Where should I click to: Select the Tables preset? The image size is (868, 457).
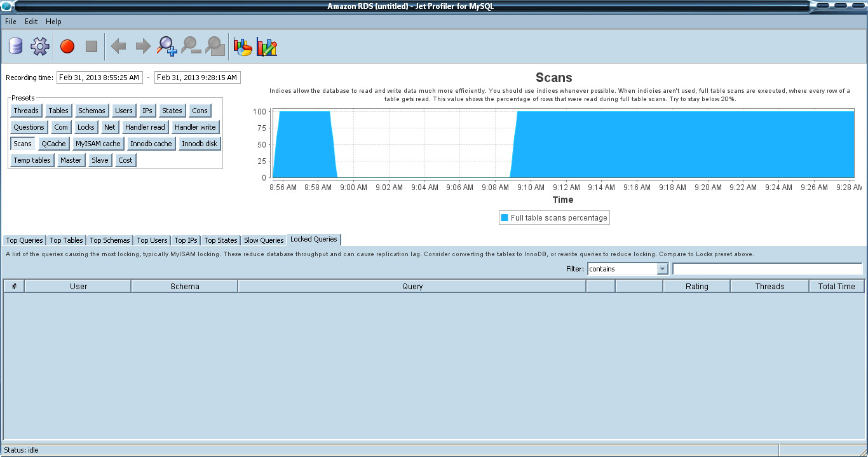58,111
